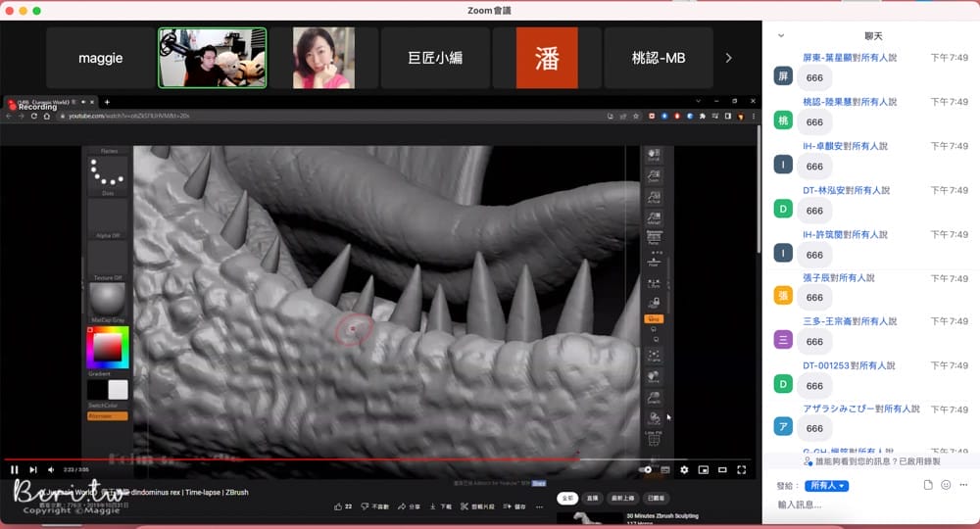Select the orange 潘 participant tile
The width and height of the screenshot is (980, 529).
[547, 58]
